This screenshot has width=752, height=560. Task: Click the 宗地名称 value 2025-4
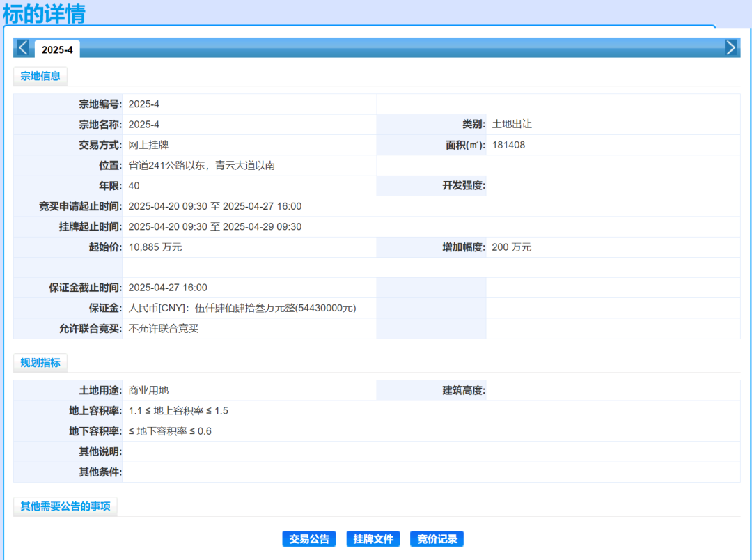pos(144,125)
